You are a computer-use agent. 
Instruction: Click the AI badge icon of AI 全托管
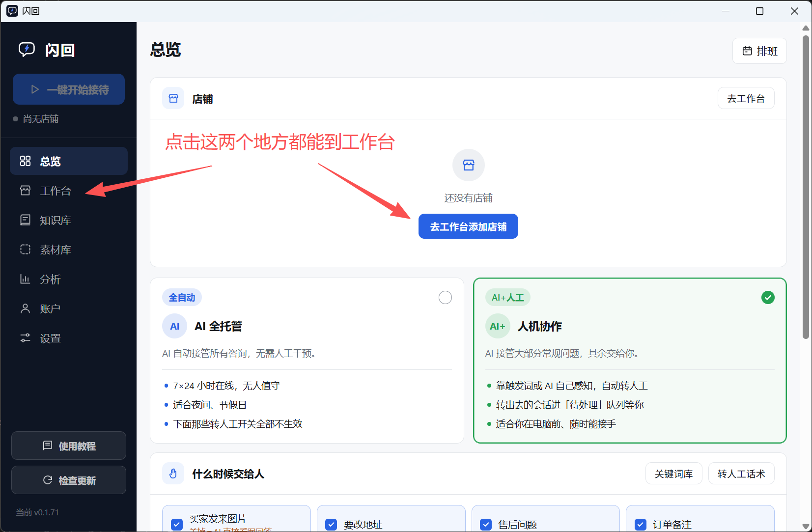pyautogui.click(x=174, y=326)
